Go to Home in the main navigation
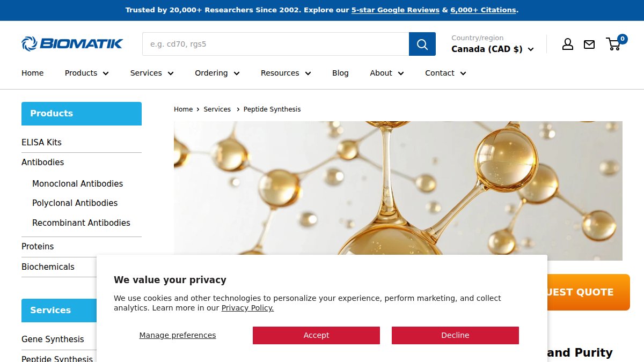644x362 pixels. click(x=33, y=73)
